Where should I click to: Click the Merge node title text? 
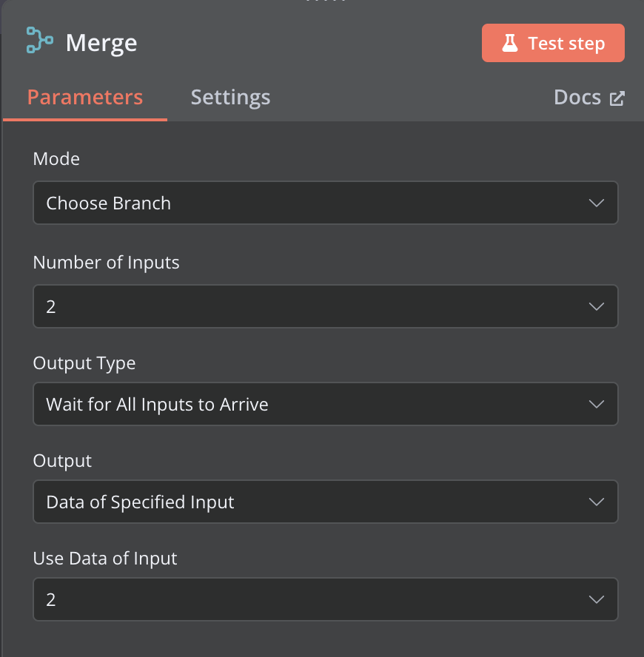pyautogui.click(x=101, y=43)
